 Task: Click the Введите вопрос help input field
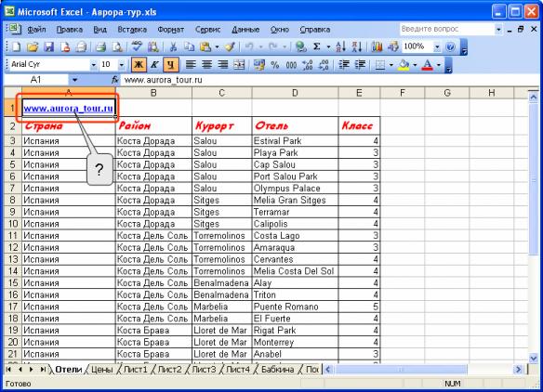click(x=446, y=29)
